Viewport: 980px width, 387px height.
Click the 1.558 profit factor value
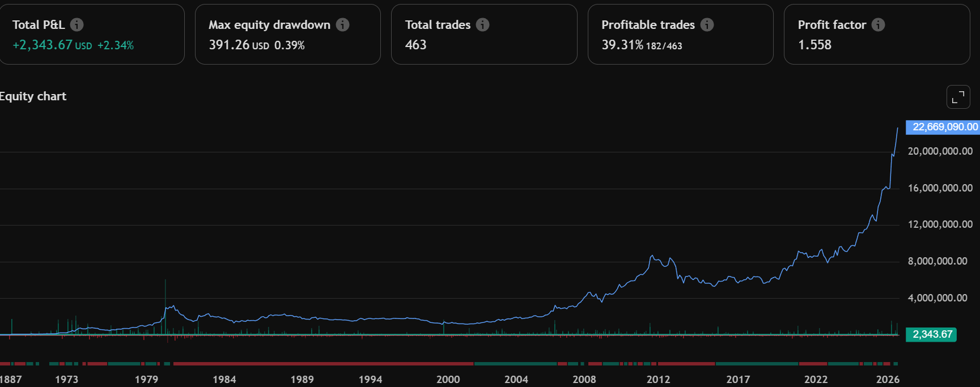click(x=814, y=45)
